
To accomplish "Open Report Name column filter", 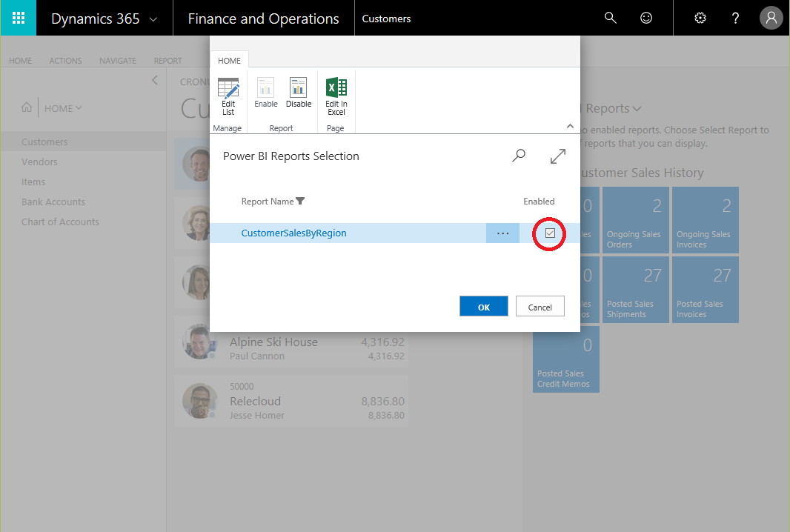I will click(x=300, y=202).
